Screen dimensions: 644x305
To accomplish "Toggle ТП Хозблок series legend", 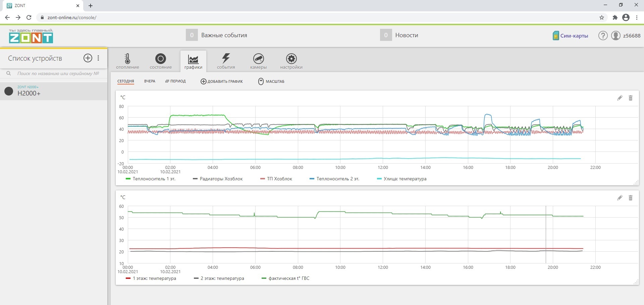I will pyautogui.click(x=276, y=179).
